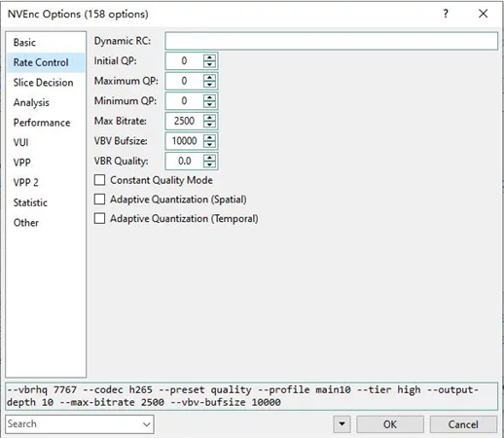Decrease Maximum QP with down arrow
This screenshot has width=504, height=438.
209,85
